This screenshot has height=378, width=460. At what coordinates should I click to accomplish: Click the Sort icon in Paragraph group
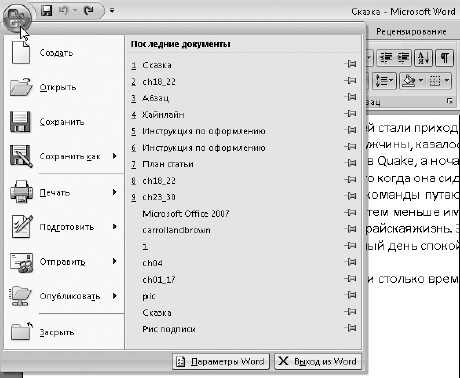(x=423, y=58)
